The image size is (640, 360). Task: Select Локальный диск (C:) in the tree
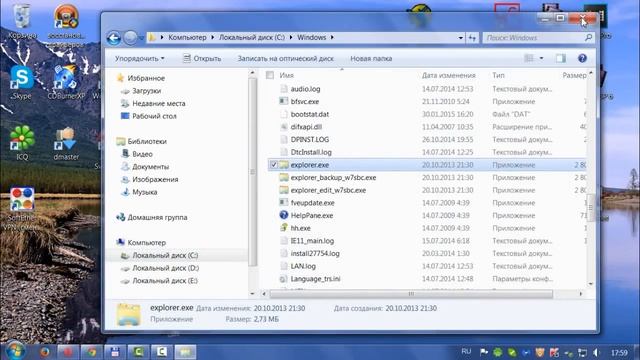(x=165, y=255)
